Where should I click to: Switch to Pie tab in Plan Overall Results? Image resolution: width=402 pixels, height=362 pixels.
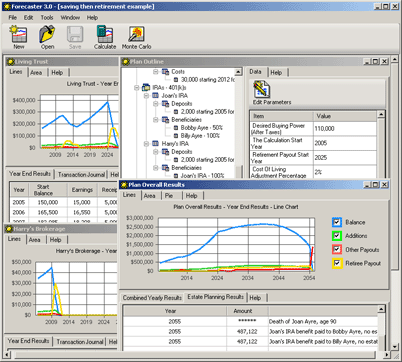169,196
